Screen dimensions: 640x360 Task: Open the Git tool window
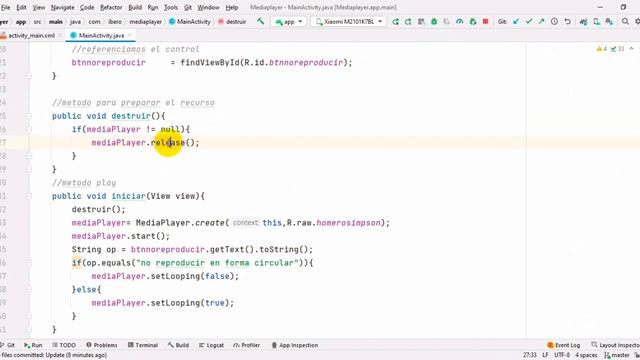(x=8, y=345)
